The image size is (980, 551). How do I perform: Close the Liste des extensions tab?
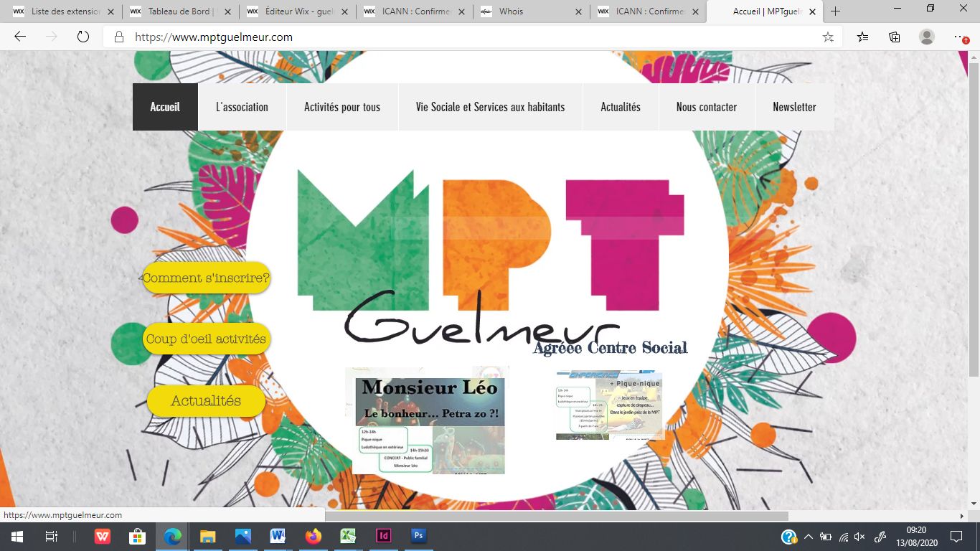point(109,11)
